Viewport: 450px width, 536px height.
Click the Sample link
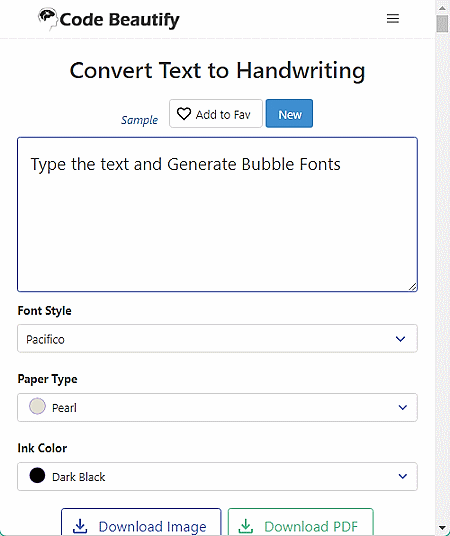pos(140,120)
